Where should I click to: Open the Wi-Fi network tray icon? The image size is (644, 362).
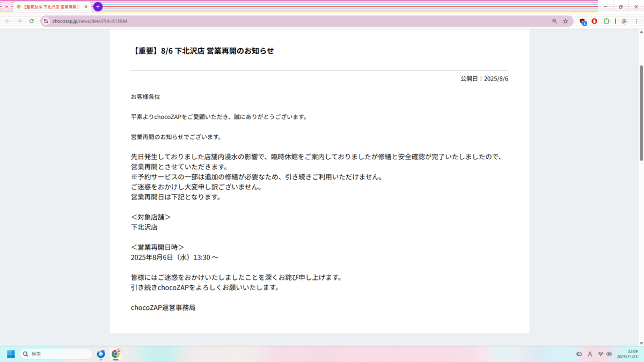point(601,354)
